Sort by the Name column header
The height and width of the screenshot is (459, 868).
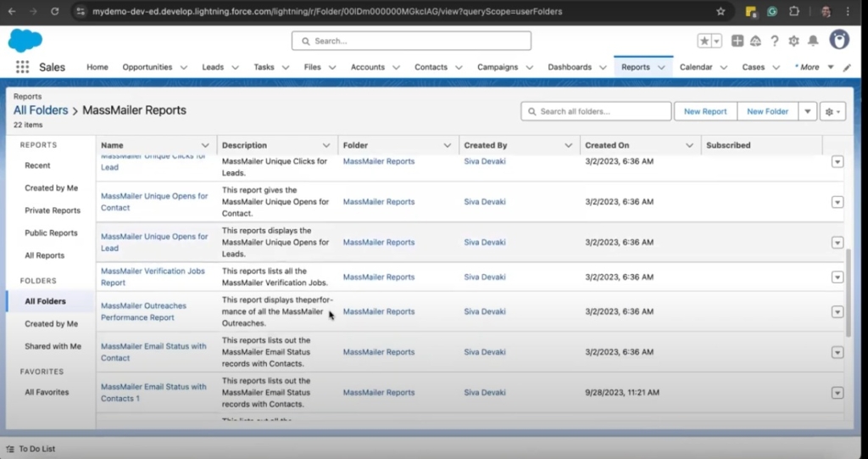[x=113, y=145]
